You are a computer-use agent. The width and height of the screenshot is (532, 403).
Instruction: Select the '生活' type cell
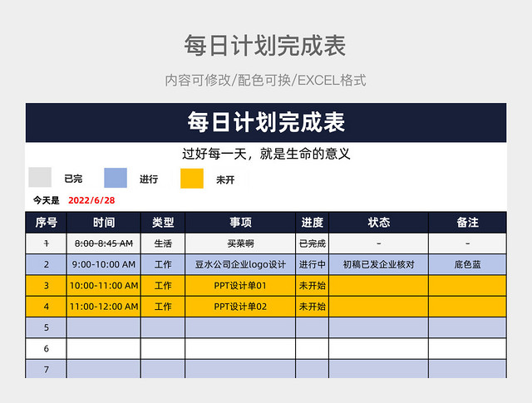click(x=163, y=243)
